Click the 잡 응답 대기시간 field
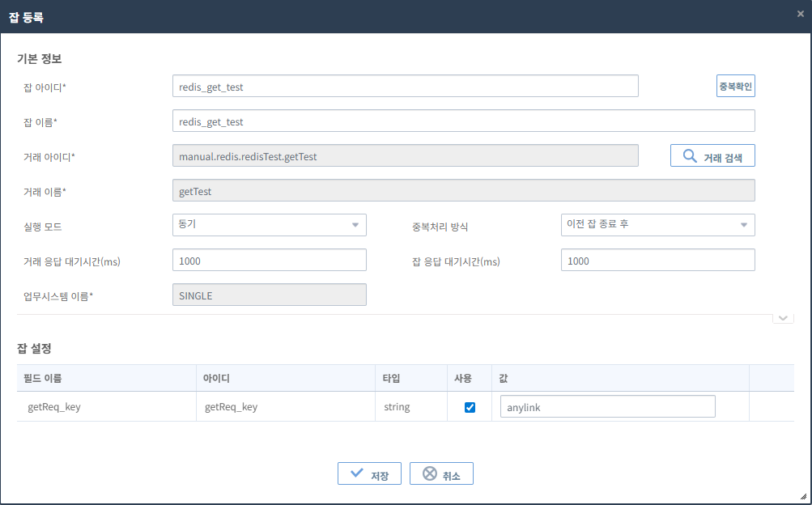 (x=657, y=261)
